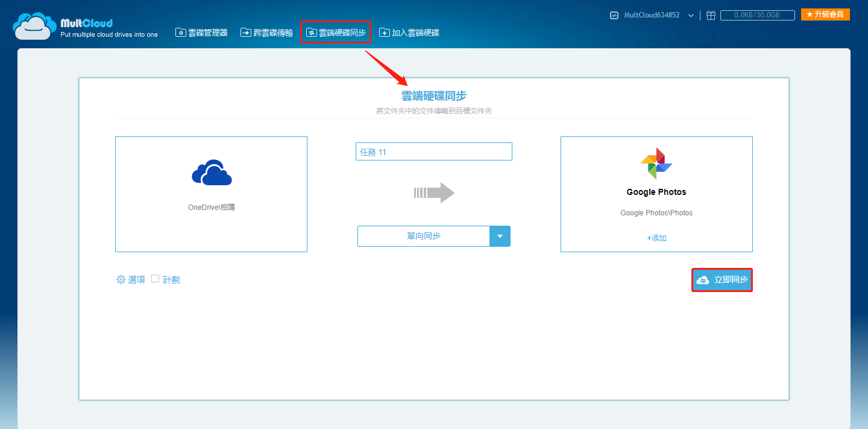Edit the 任務 11 task name field

click(x=433, y=151)
